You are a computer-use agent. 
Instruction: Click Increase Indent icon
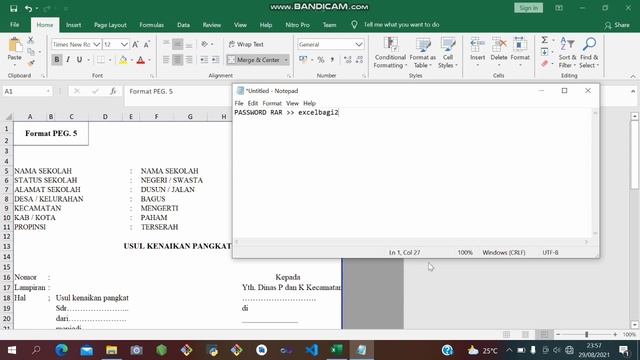pyautogui.click(x=216, y=60)
